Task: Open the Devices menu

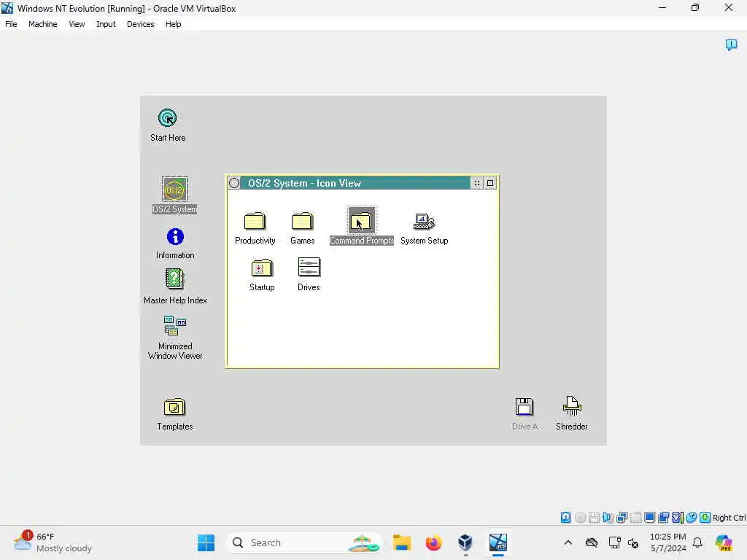Action: (x=141, y=24)
